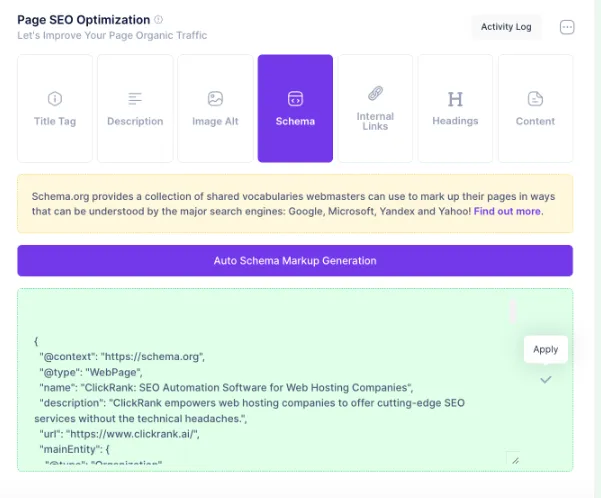The width and height of the screenshot is (601, 498).
Task: Follow the Find out more link
Action: pos(507,211)
